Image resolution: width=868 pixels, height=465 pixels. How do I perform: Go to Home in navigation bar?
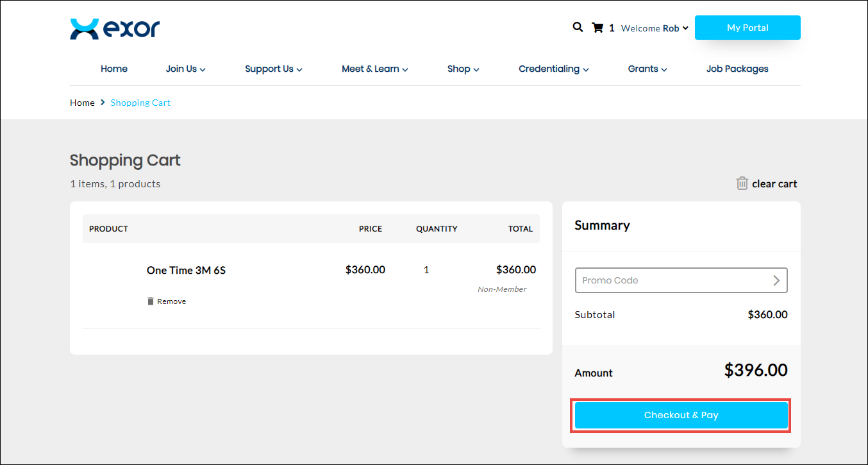(x=114, y=69)
